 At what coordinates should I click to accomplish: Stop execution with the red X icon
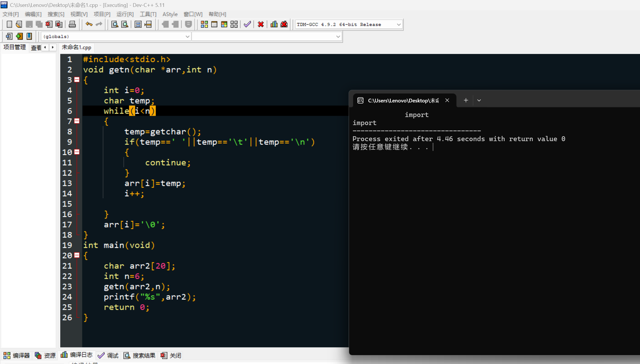click(260, 24)
